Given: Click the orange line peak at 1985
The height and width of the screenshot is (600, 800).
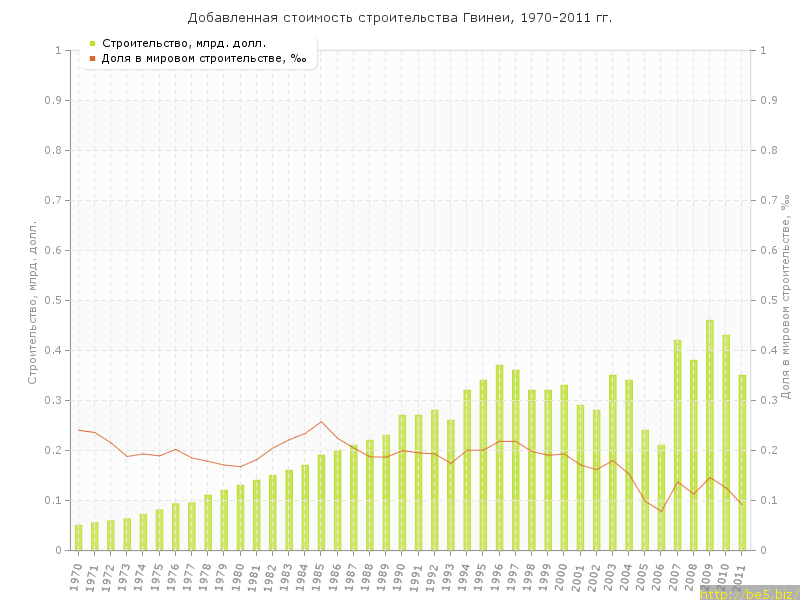Looking at the screenshot, I should point(321,421).
